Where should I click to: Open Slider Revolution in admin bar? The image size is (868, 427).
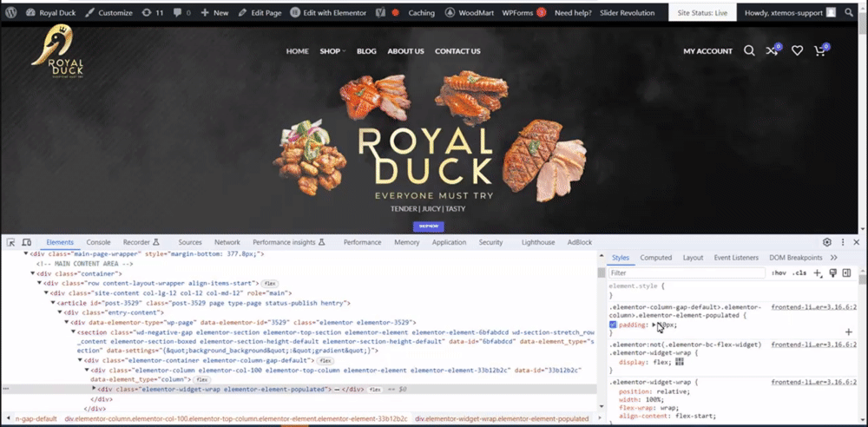coord(628,13)
